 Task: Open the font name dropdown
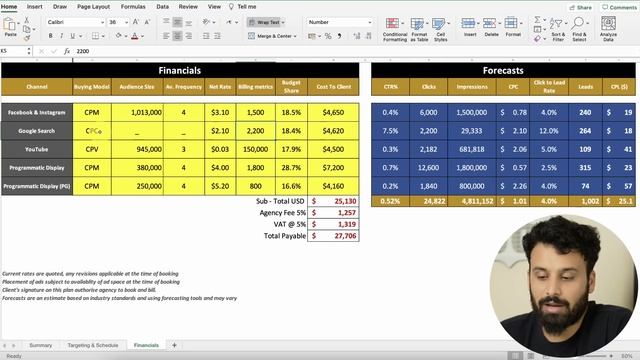pyautogui.click(x=102, y=22)
